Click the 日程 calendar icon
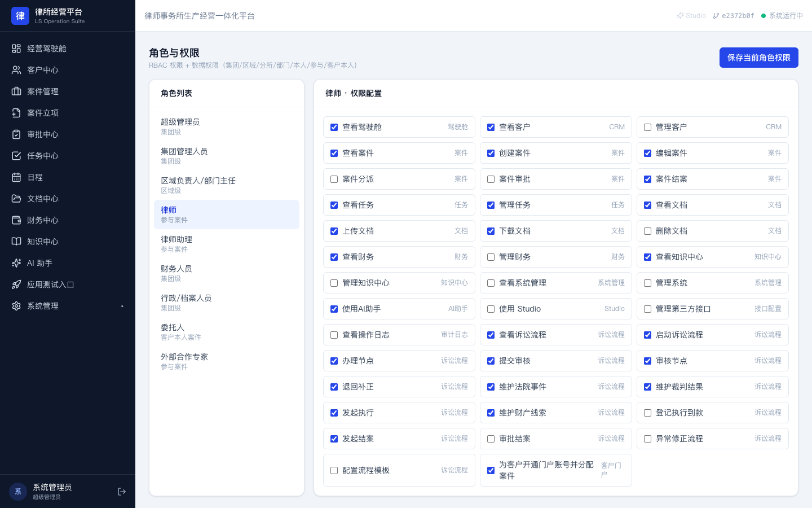Screen dimensions: 812x508 click(16, 177)
